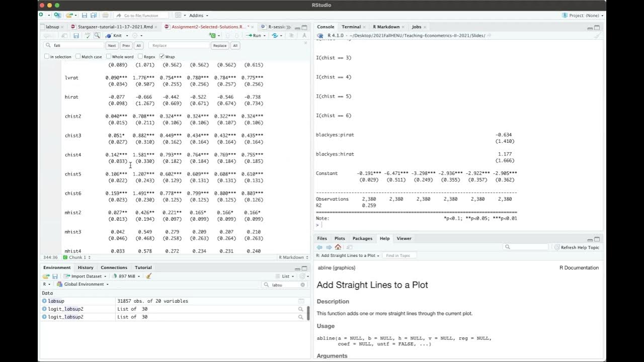Go to Help home icon
Viewport: 644px width, 362px height.
[338, 247]
